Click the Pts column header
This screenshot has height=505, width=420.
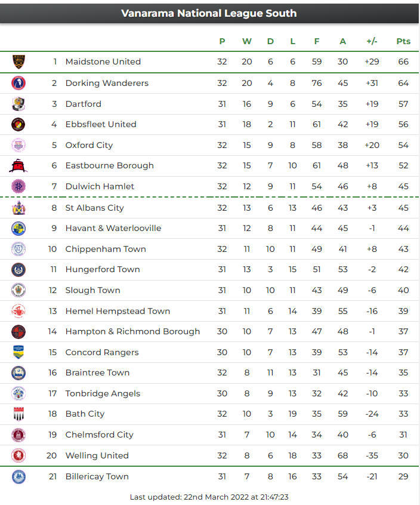coord(403,41)
